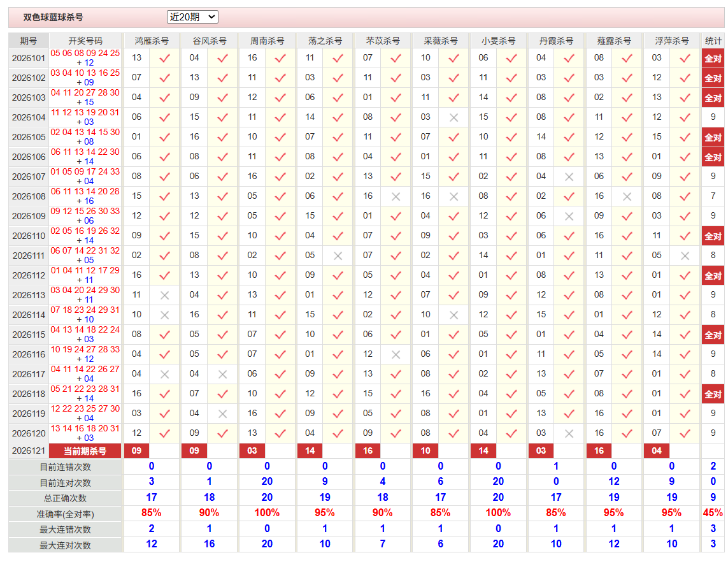The height and width of the screenshot is (562, 728).
Task: Click the 准确率(全对率) row label
Action: (66, 514)
